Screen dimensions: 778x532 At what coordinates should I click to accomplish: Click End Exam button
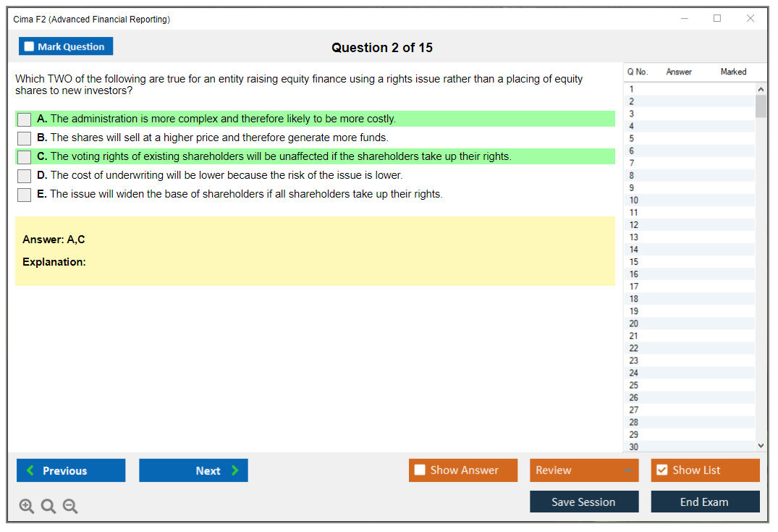[x=705, y=502]
